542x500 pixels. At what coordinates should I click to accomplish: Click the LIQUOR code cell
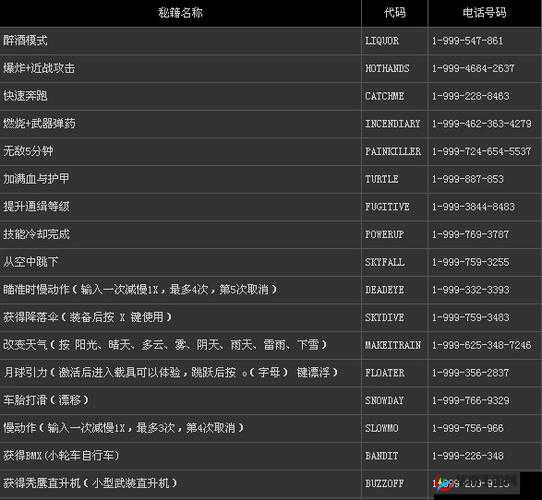click(382, 41)
